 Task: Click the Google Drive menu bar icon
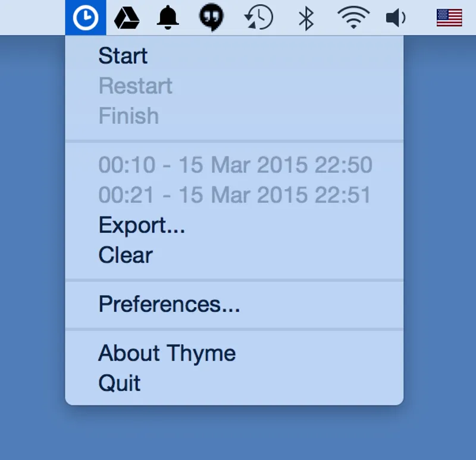coord(127,17)
